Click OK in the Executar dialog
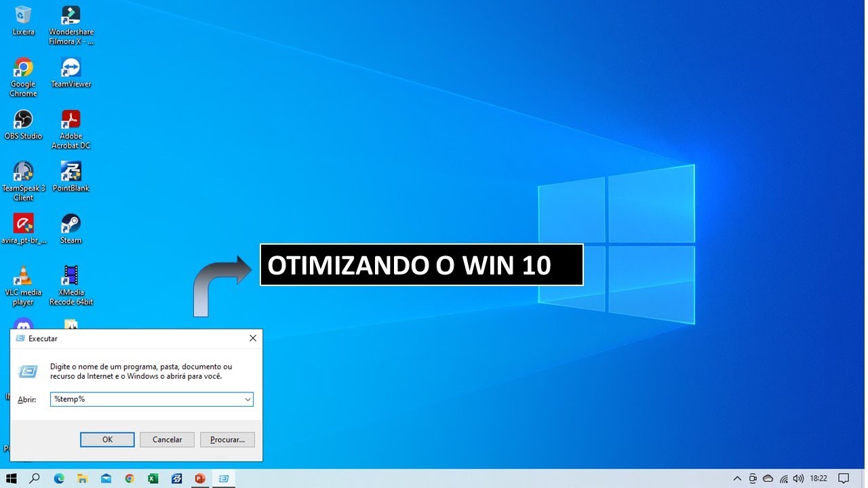 click(107, 439)
